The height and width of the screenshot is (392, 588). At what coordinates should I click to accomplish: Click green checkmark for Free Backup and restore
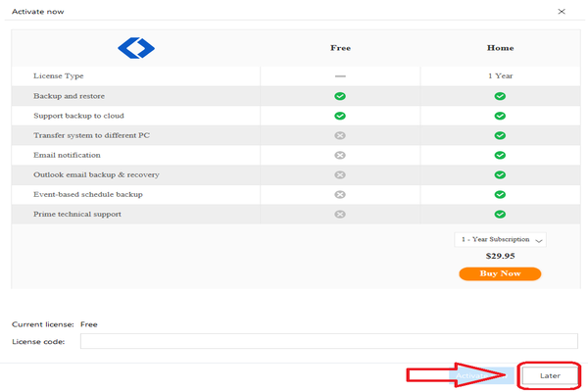pyautogui.click(x=340, y=96)
